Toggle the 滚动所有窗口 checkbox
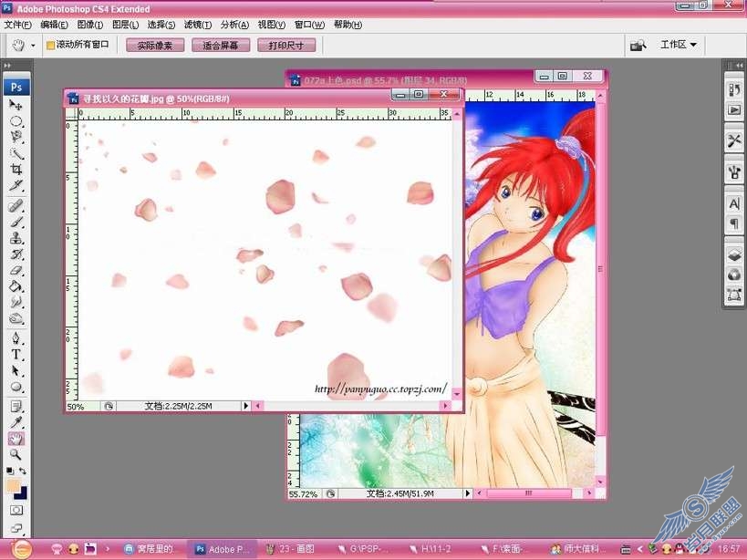Screen dimensions: 747x560 [50, 46]
